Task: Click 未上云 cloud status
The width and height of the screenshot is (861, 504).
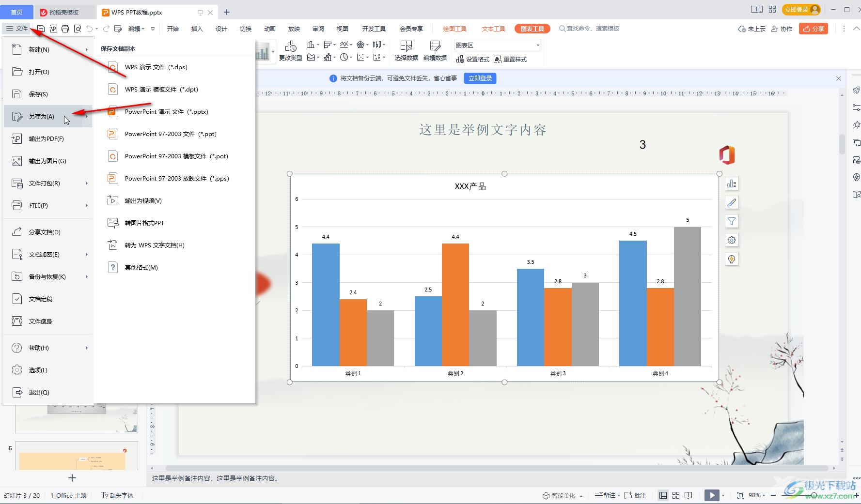Action: 751,29
